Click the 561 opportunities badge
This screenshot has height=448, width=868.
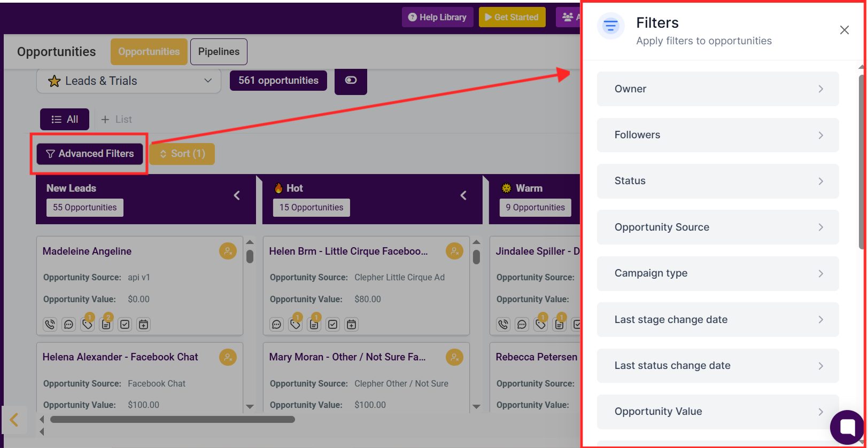278,81
